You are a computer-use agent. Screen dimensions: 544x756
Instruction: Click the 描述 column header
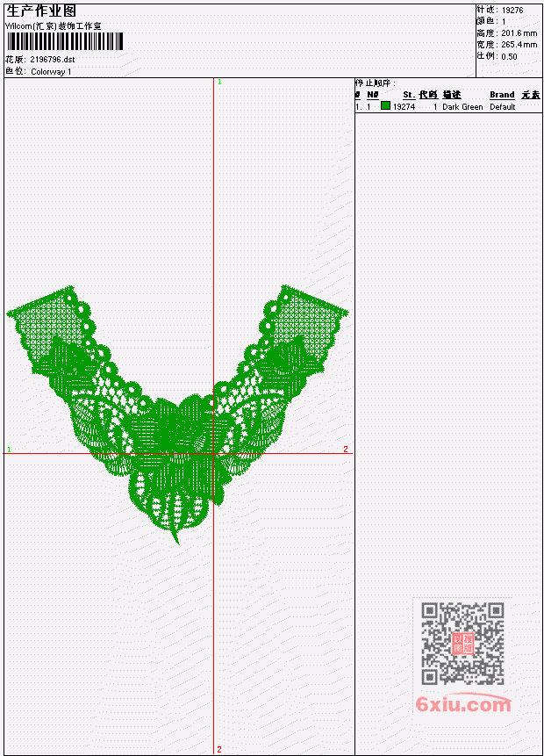coord(452,95)
